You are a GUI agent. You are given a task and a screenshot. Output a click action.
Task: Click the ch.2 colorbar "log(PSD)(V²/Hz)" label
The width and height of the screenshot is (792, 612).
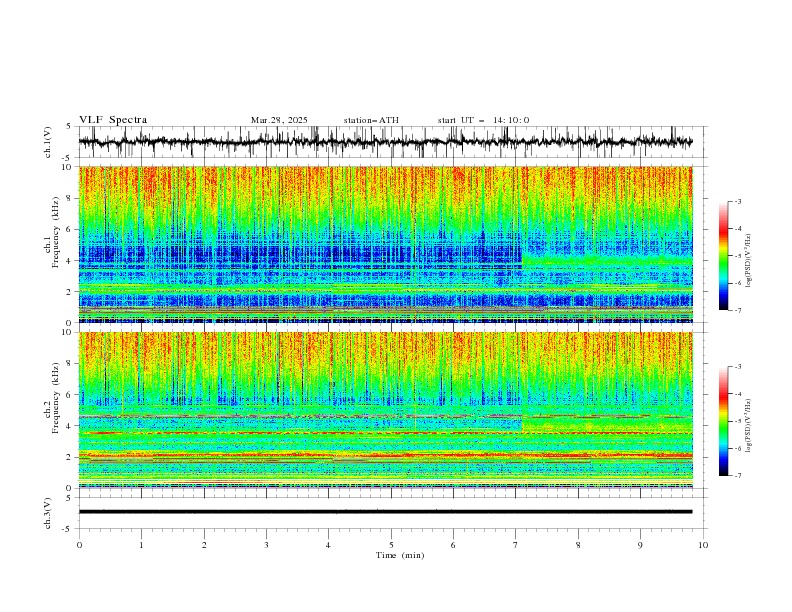coord(749,425)
